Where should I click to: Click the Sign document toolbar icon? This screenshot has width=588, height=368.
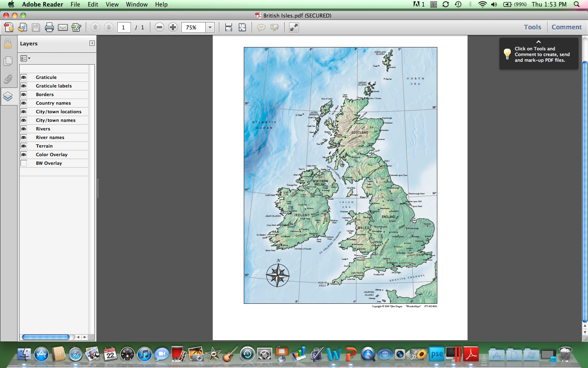tap(76, 27)
